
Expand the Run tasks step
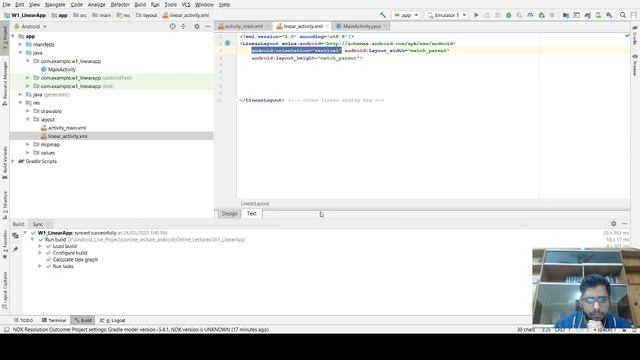[x=40, y=266]
